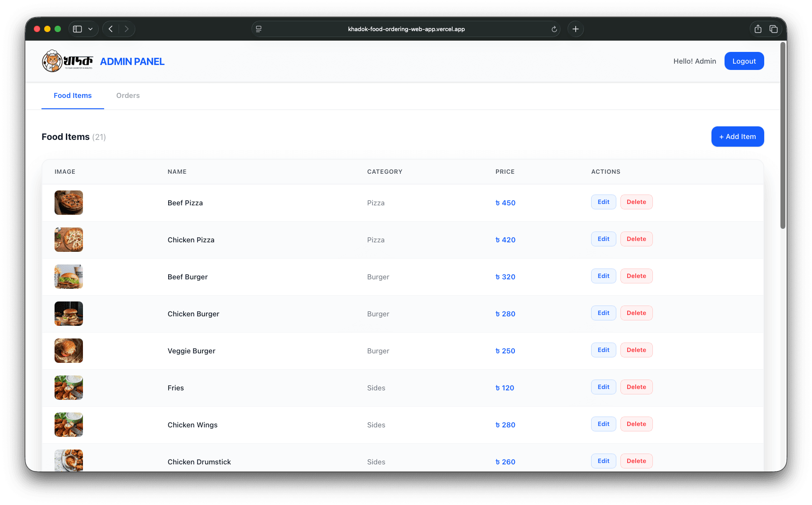Delete the Chicken Burger item

point(636,313)
